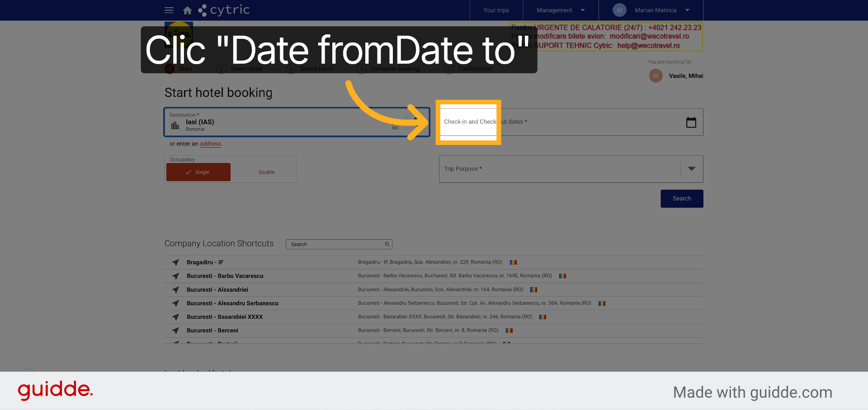Viewport: 868px width, 410px height.
Task: Click Made with guidde.com text
Action: coord(752,392)
